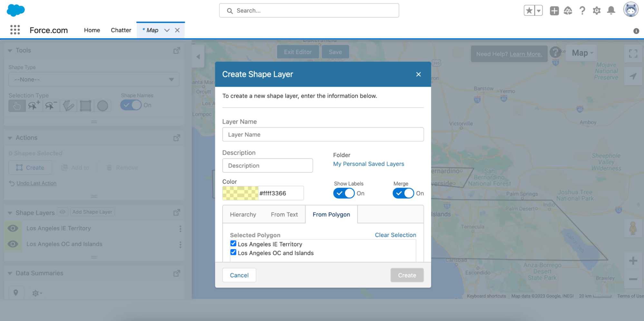Go to the Home tab
The height and width of the screenshot is (321, 644).
click(92, 30)
